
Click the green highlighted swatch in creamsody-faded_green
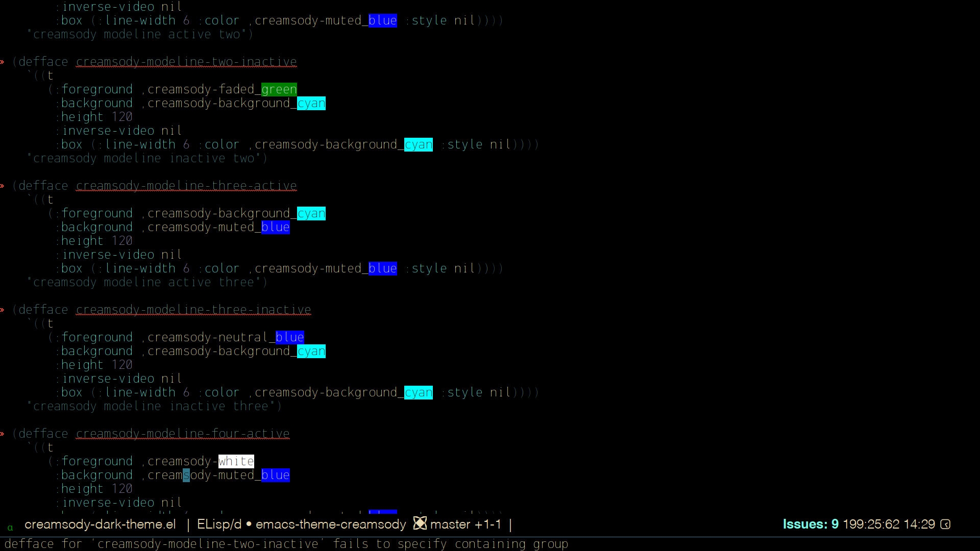[x=279, y=90]
